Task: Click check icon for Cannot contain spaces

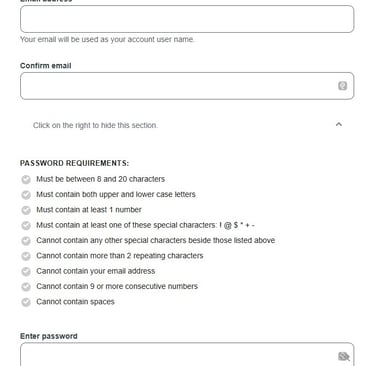Action: click(x=26, y=302)
